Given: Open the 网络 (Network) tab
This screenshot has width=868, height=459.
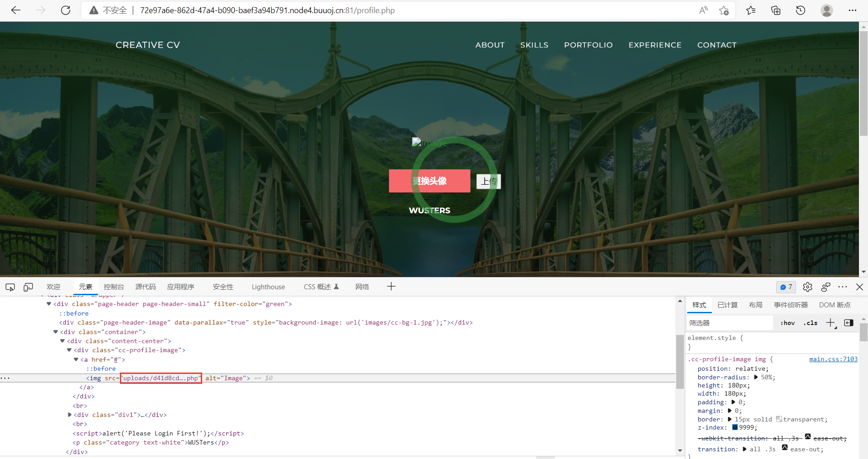Looking at the screenshot, I should 362,287.
